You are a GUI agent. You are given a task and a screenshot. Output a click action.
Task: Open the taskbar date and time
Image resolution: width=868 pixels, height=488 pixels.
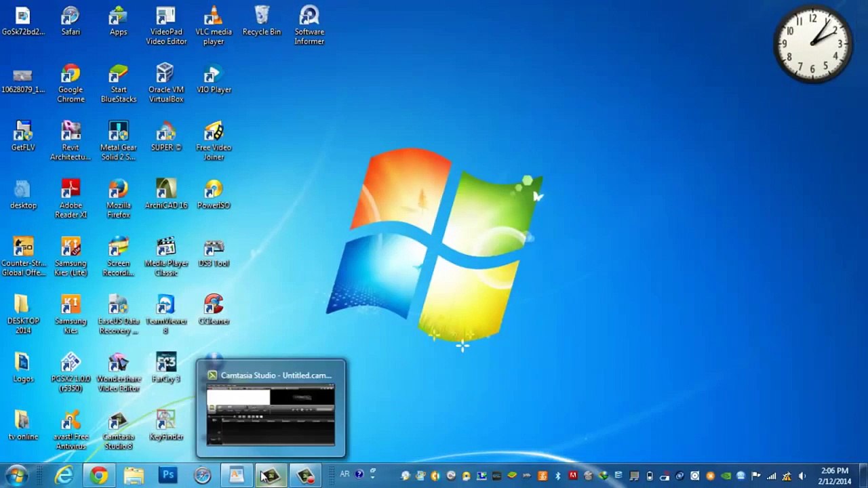pos(834,476)
